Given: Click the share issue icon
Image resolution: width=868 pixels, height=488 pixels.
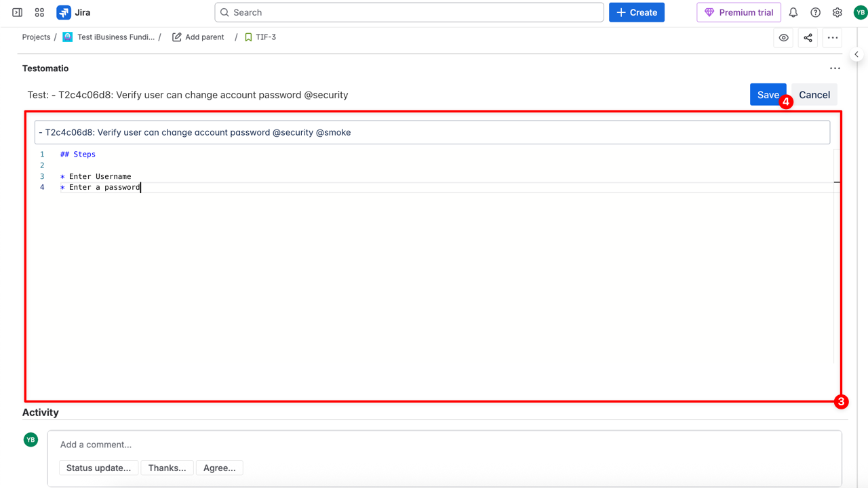Looking at the screenshot, I should tap(808, 38).
